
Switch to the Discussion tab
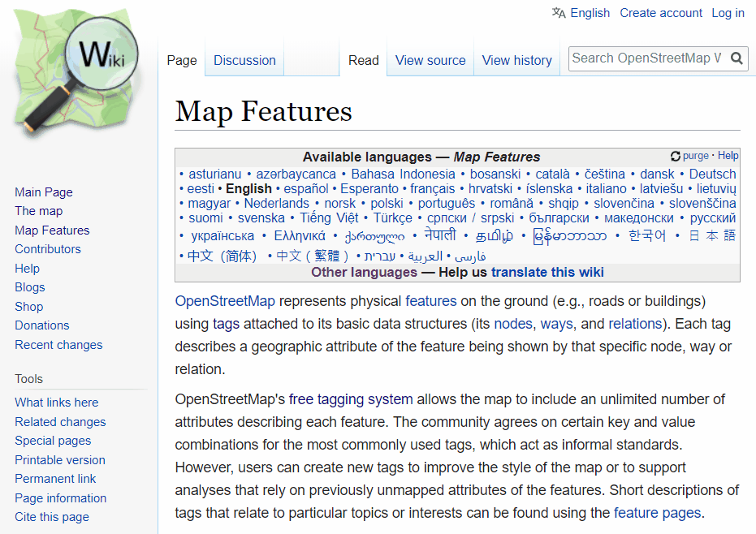coord(244,60)
